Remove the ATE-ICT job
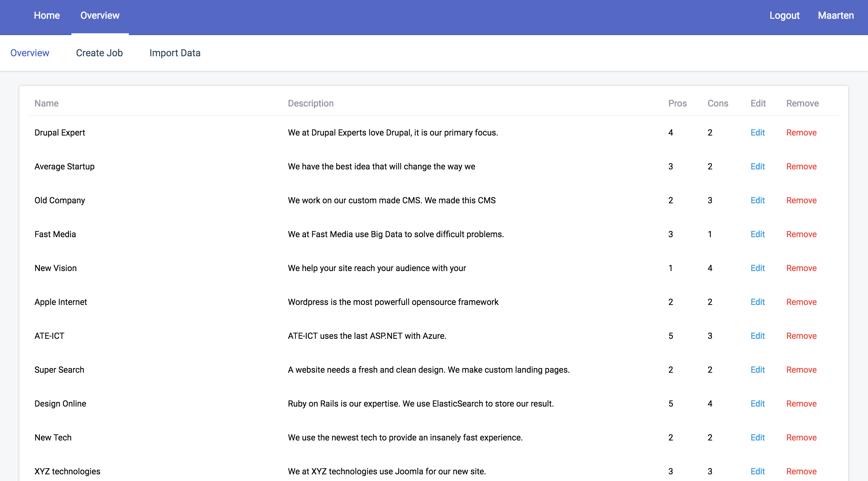This screenshot has height=481, width=868. [801, 336]
